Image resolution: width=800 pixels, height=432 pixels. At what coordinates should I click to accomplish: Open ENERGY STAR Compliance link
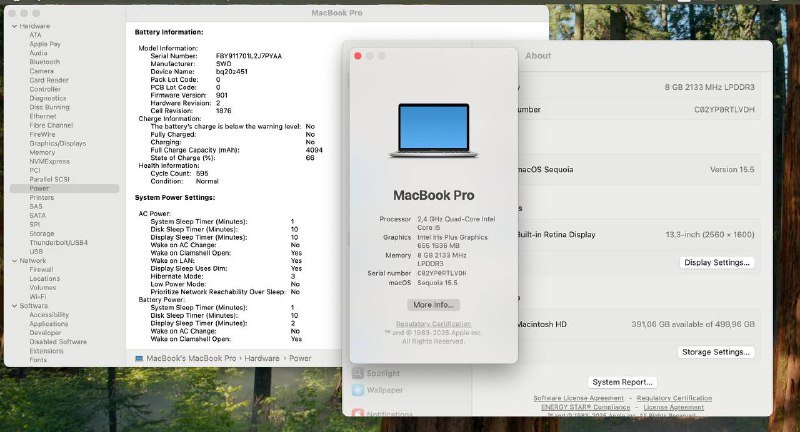(586, 408)
